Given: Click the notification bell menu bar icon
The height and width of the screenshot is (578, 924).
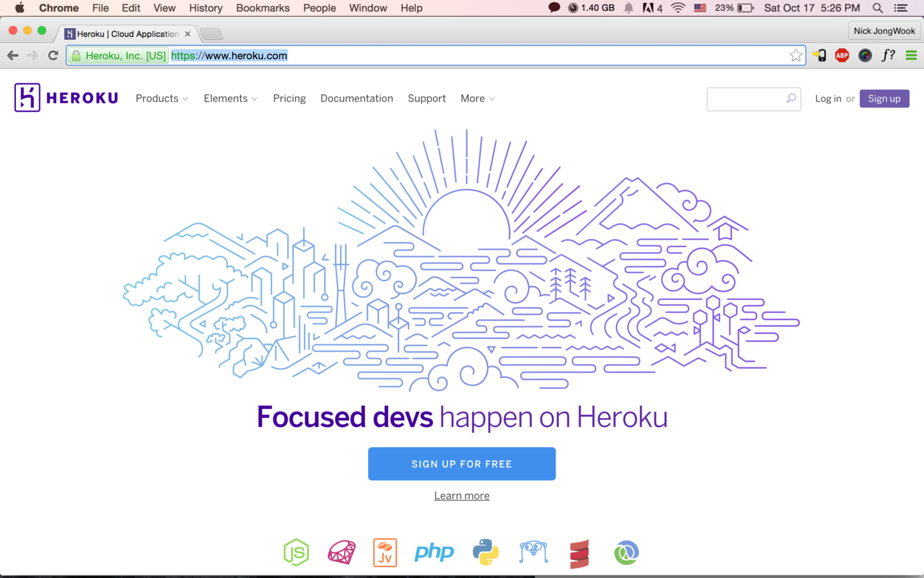Looking at the screenshot, I should pyautogui.click(x=629, y=8).
